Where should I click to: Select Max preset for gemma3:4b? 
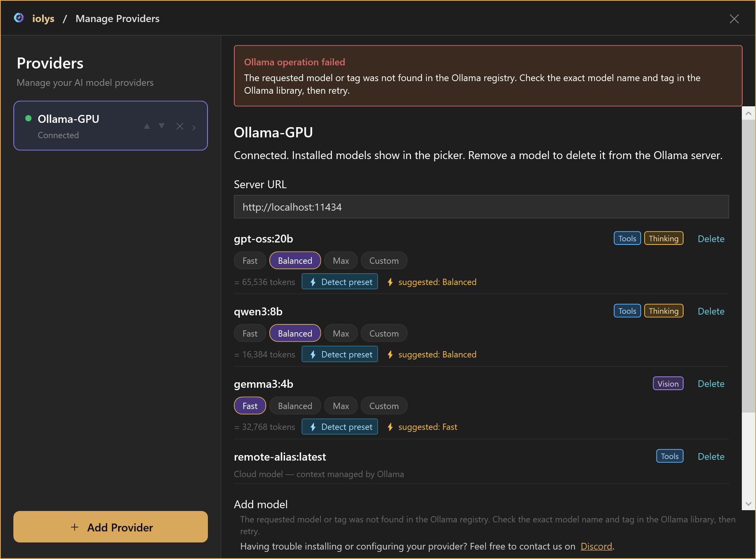pos(341,406)
